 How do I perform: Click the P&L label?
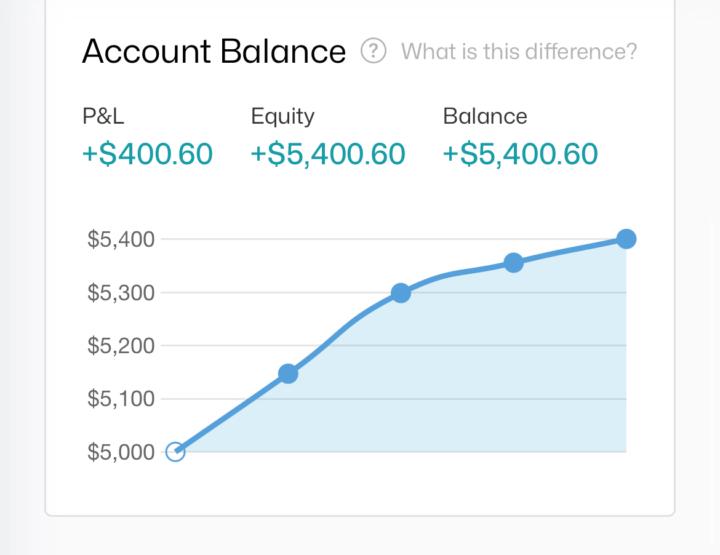103,116
